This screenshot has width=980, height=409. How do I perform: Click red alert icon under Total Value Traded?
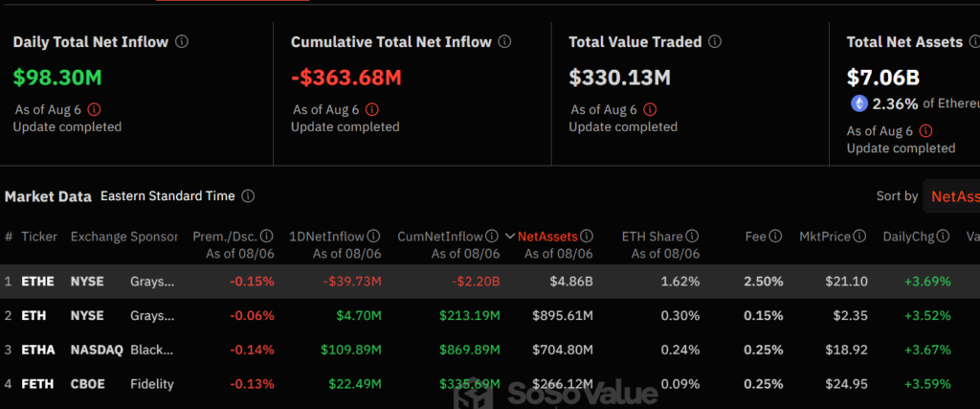650,109
